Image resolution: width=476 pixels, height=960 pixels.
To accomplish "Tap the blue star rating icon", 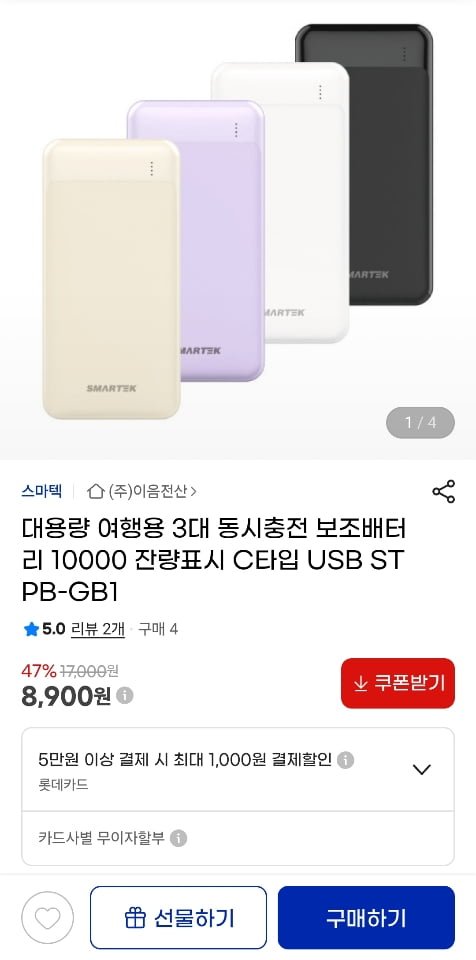I will tap(31, 629).
